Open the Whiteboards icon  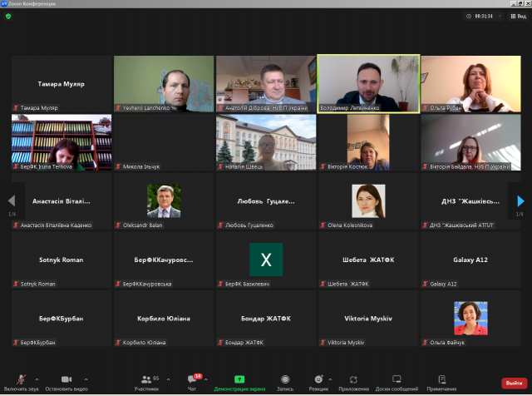point(397,379)
